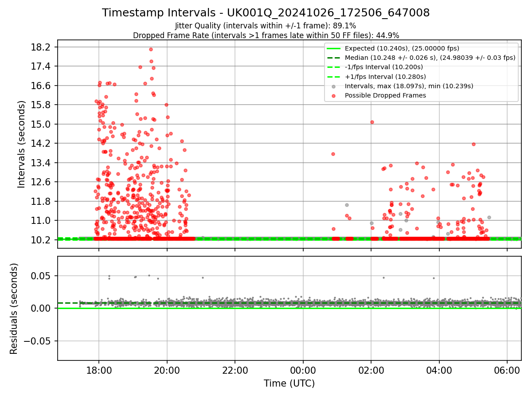This screenshot has height=399, width=532.
Task: Click the Residuals (seconds) y-axis label
Action: (14, 309)
